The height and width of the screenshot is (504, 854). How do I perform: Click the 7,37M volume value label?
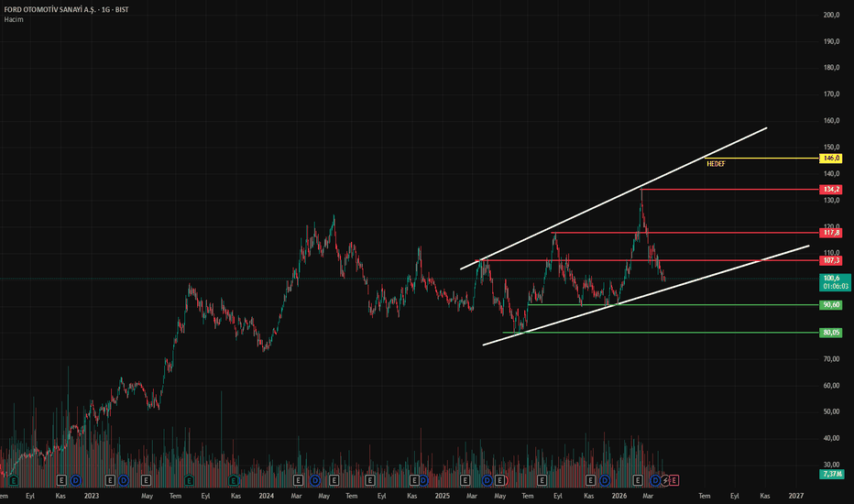tap(832, 474)
